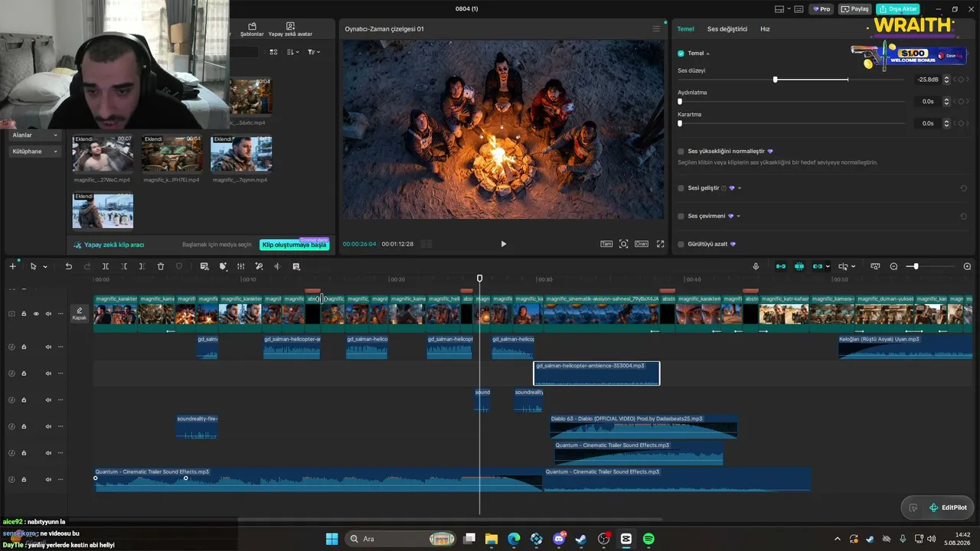Expand the Sesi geliştir options arrow
This screenshot has width=980, height=551.
740,188
